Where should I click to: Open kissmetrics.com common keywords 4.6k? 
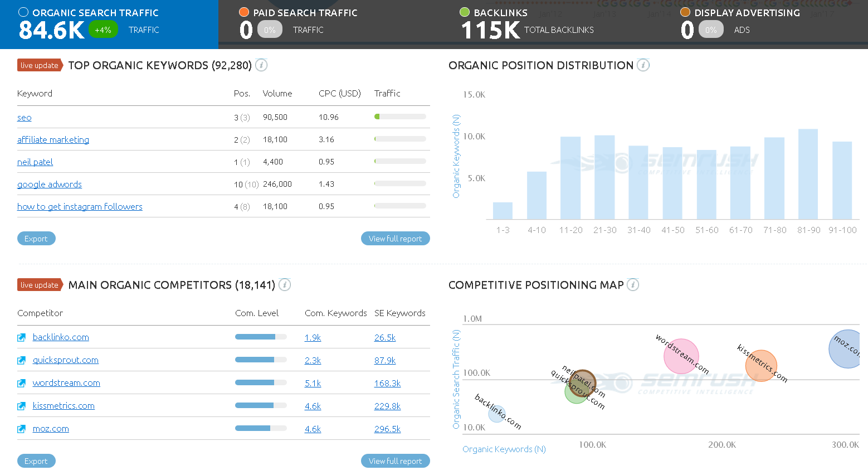point(313,406)
